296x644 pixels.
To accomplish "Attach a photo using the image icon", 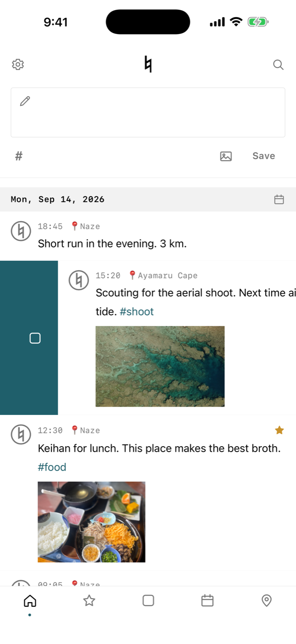I will point(226,156).
